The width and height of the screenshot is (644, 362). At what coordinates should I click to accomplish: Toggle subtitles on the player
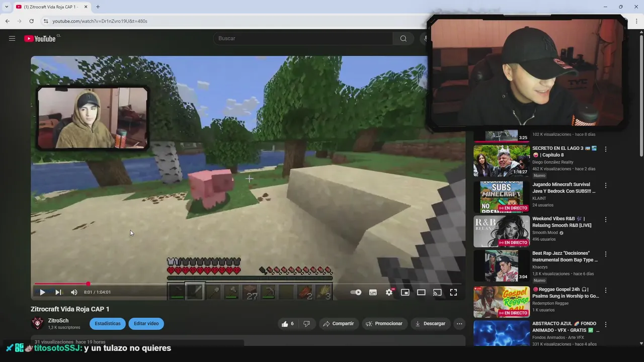point(373,292)
